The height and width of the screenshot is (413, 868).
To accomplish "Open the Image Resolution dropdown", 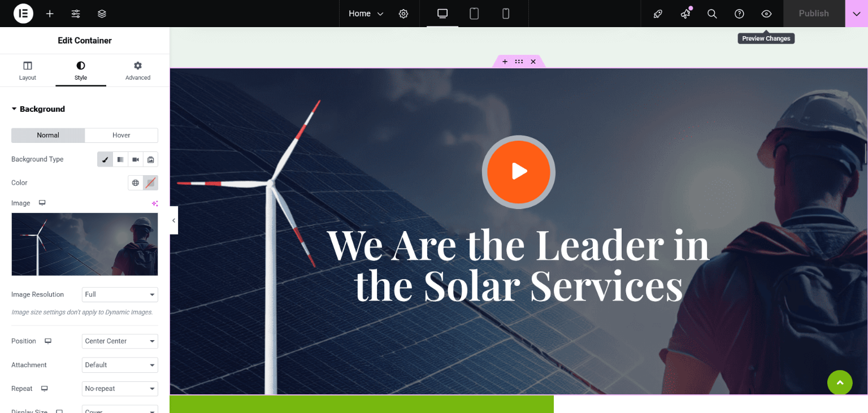I will pos(120,294).
